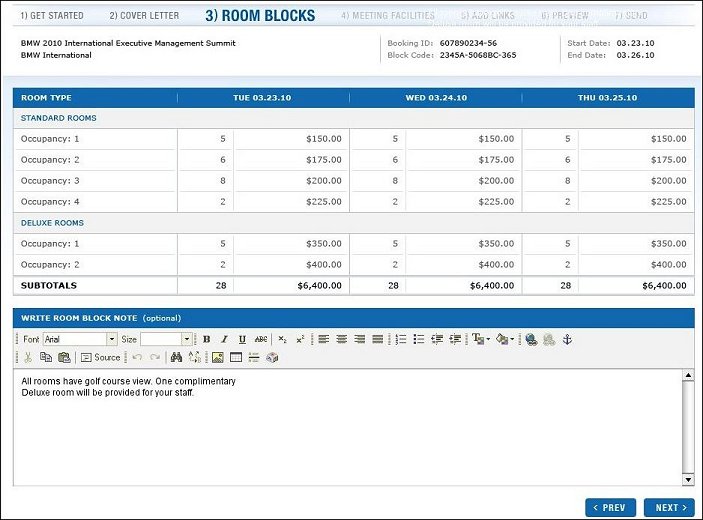Toggle strikethrough text formatting
703x520 pixels.
pos(261,340)
